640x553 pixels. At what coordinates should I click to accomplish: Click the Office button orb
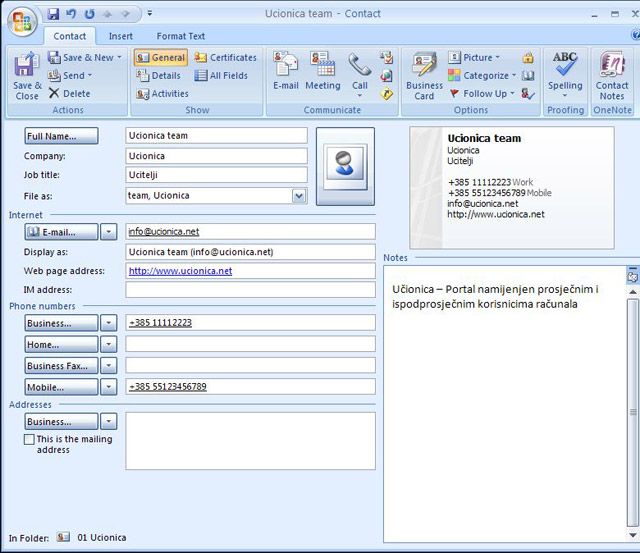click(22, 21)
